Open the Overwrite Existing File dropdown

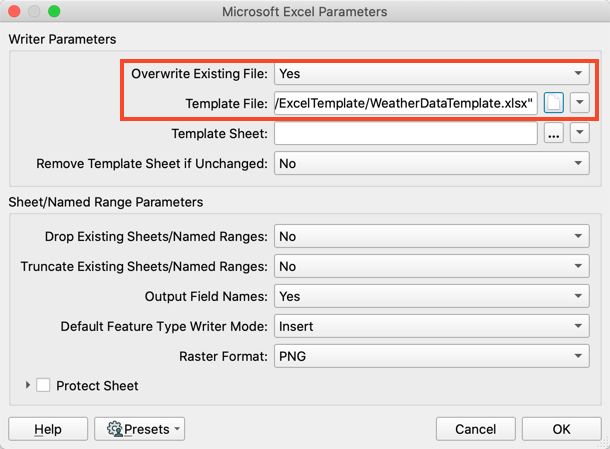(x=430, y=73)
